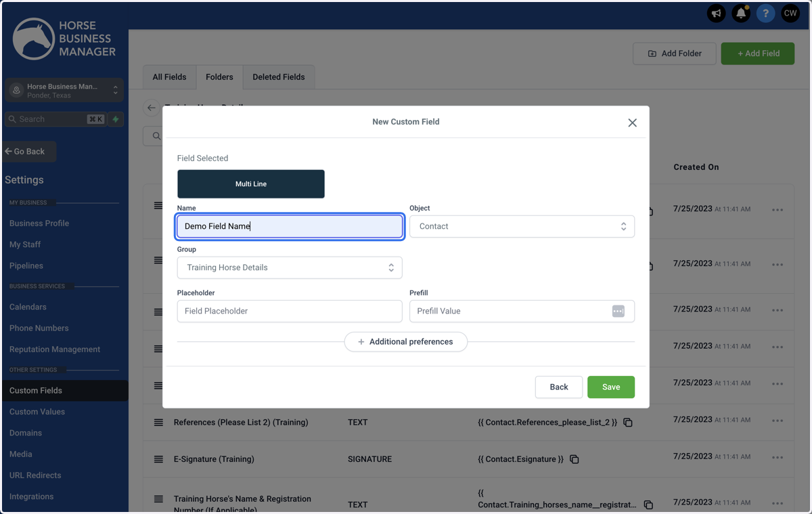The image size is (812, 514).
Task: Switch to the Folders tab
Action: tap(219, 77)
